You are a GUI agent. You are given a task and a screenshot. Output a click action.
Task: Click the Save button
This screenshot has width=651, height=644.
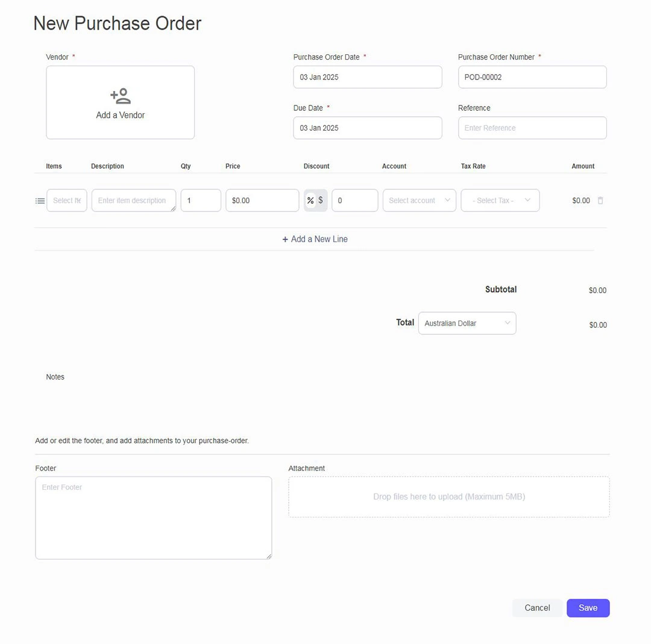click(588, 608)
